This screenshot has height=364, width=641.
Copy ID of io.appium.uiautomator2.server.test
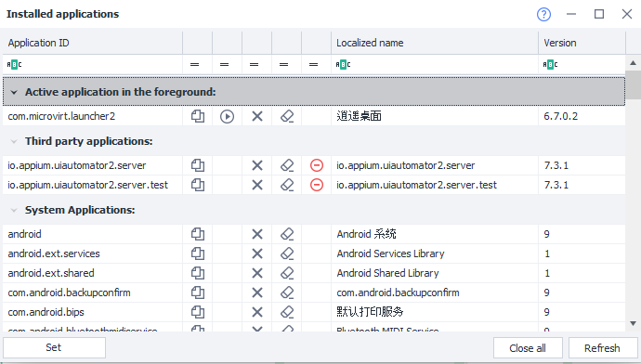point(198,185)
